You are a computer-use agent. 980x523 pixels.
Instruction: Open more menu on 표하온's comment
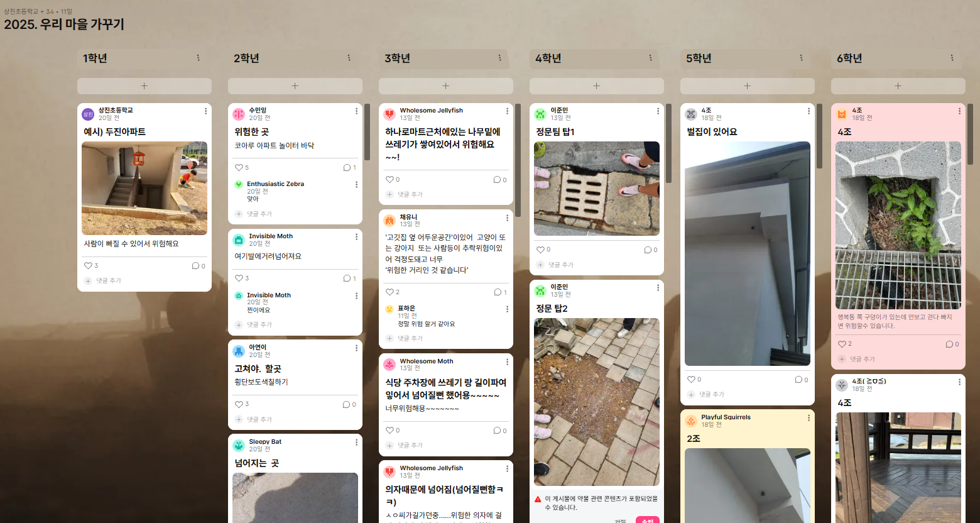click(x=507, y=309)
